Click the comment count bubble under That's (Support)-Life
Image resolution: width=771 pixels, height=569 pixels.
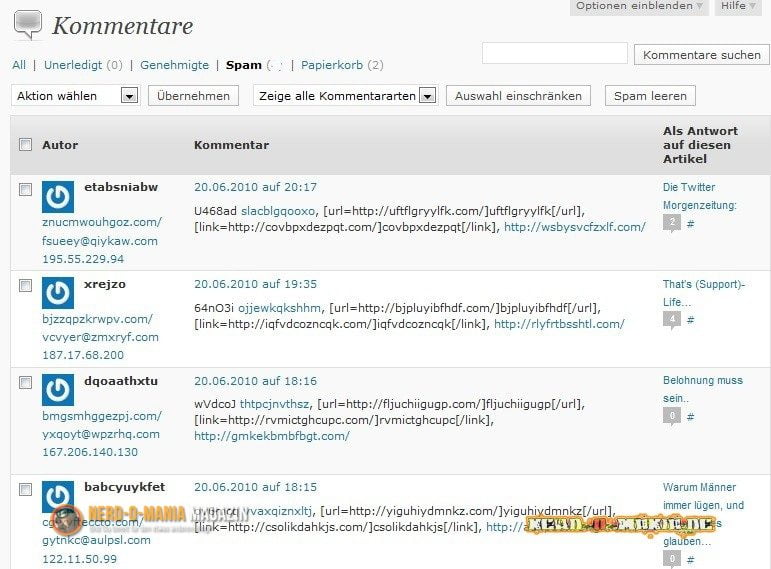pyautogui.click(x=672, y=320)
